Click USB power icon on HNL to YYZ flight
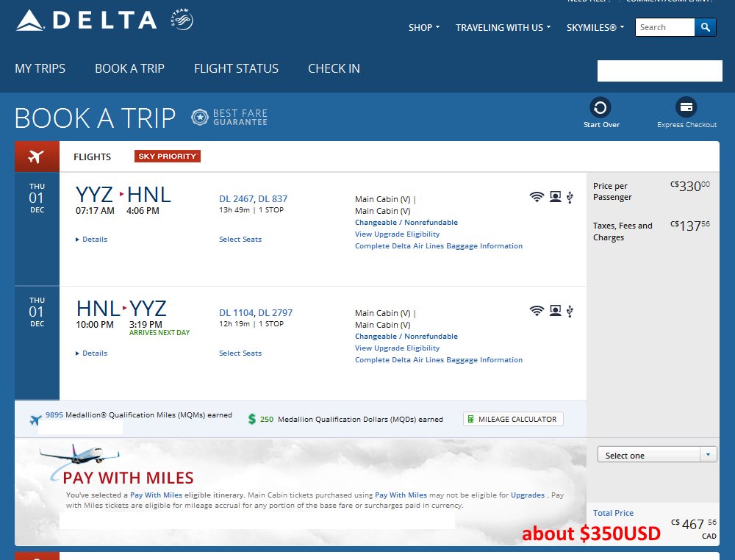This screenshot has width=735, height=560. tap(570, 311)
